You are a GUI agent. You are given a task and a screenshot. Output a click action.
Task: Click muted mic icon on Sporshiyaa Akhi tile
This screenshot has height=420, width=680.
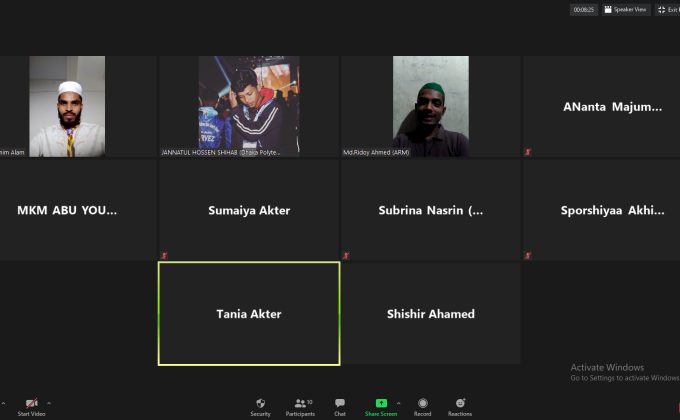click(x=528, y=256)
